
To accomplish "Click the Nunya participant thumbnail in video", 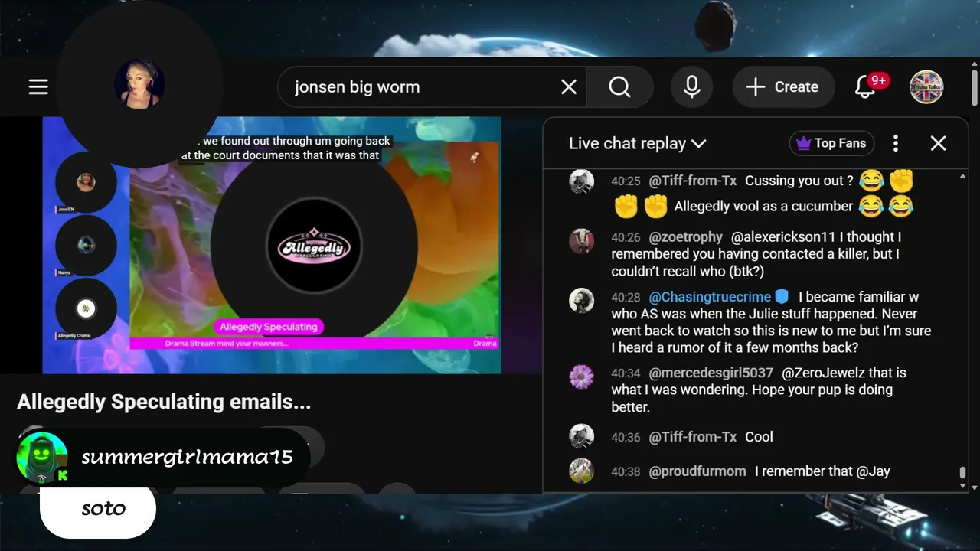I will click(86, 246).
